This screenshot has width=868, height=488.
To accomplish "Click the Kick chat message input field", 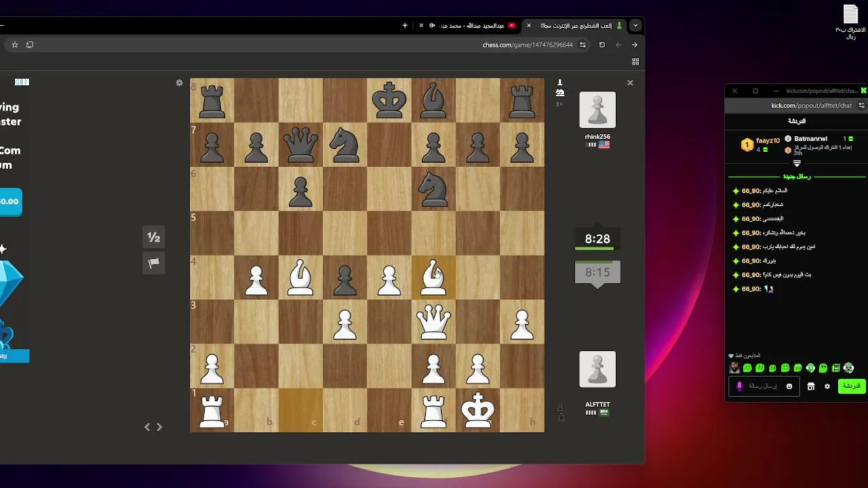I will 764,386.
